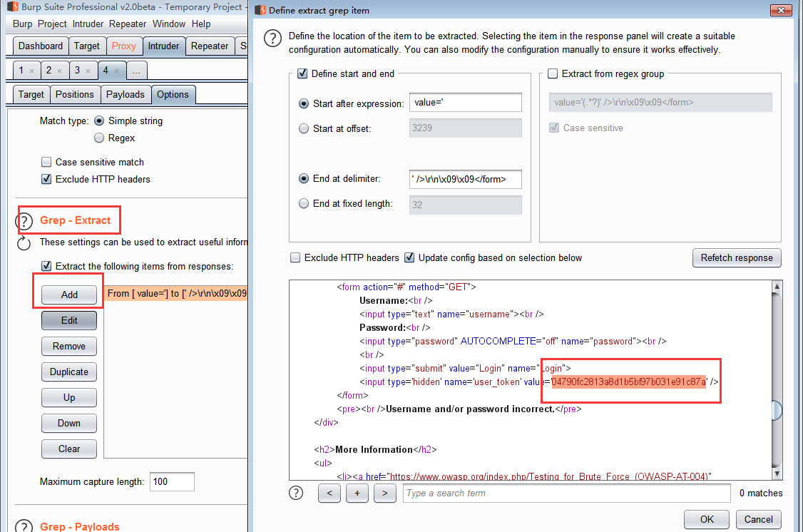Toggle Exclude HTTP headers in dialog
This screenshot has height=532, width=803.
295,257
